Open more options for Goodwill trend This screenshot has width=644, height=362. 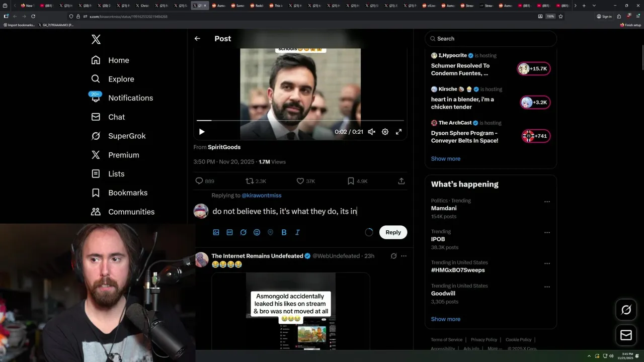coord(547,287)
